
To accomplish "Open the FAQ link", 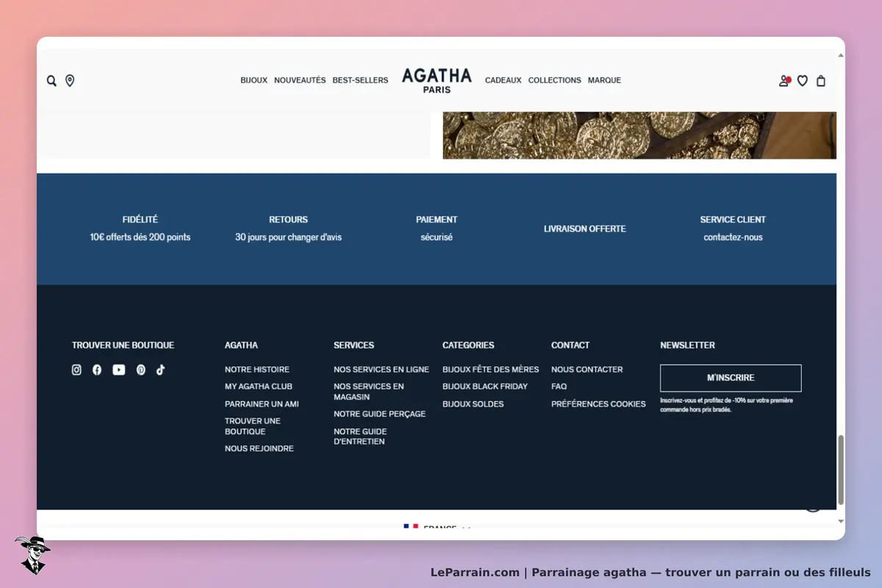I will point(559,387).
